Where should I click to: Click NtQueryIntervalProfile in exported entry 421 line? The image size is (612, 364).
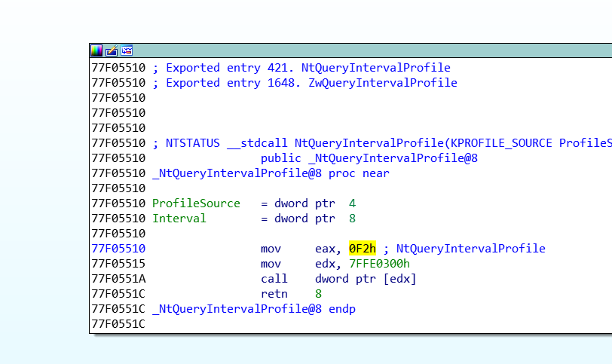point(375,68)
